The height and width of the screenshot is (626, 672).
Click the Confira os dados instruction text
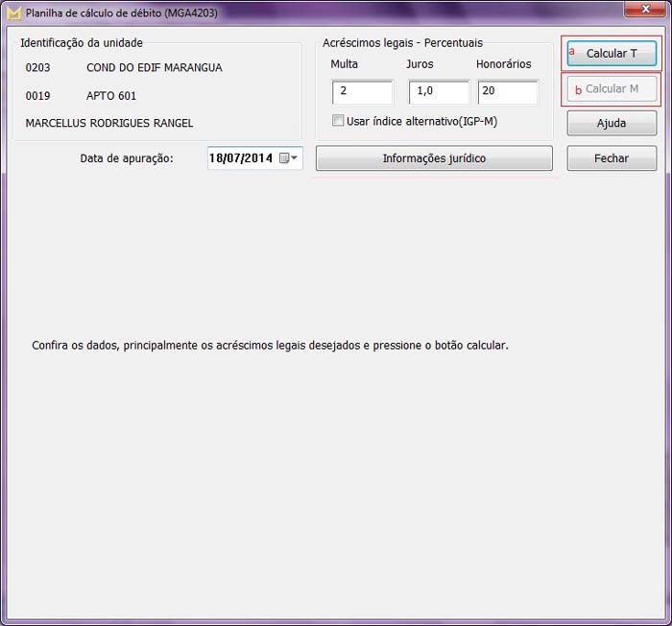pos(270,346)
